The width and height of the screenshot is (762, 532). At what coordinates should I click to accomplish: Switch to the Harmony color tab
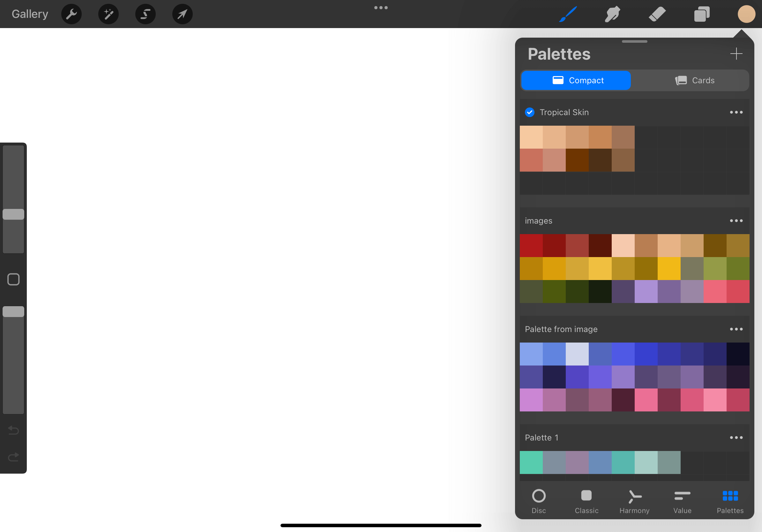point(634,501)
